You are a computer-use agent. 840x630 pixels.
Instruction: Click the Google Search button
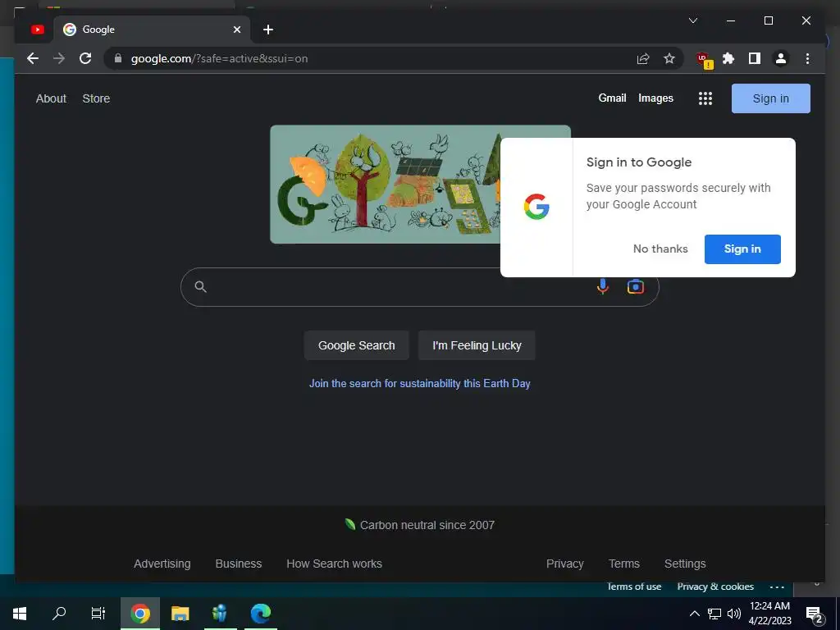pyautogui.click(x=356, y=345)
